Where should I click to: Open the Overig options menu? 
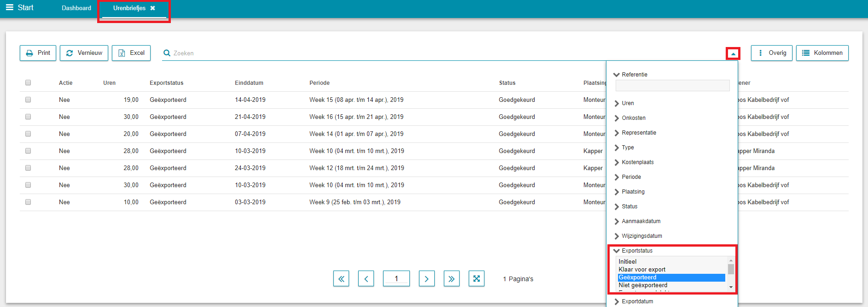(772, 53)
